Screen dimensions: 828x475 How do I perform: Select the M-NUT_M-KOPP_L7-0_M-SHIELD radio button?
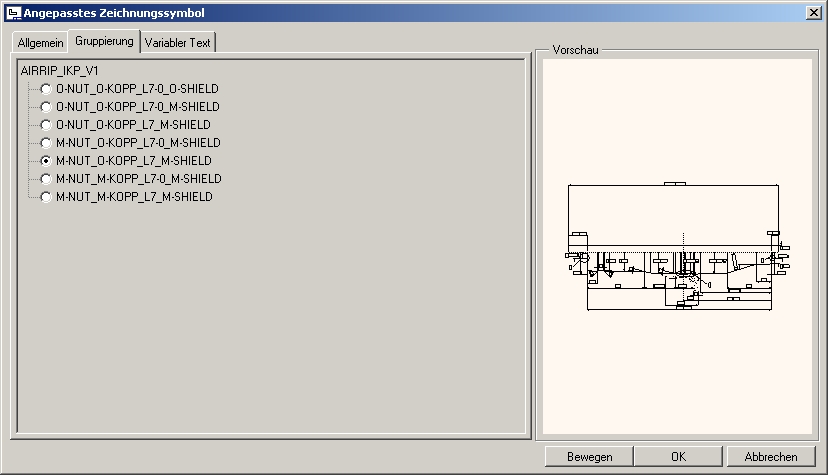coord(46,179)
